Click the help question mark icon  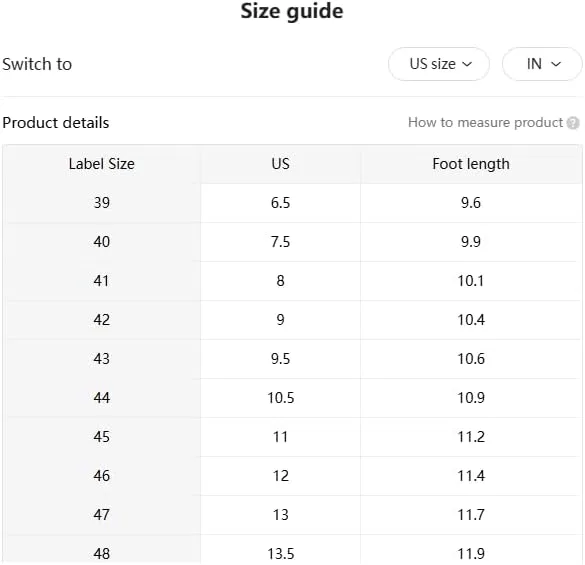click(x=573, y=123)
